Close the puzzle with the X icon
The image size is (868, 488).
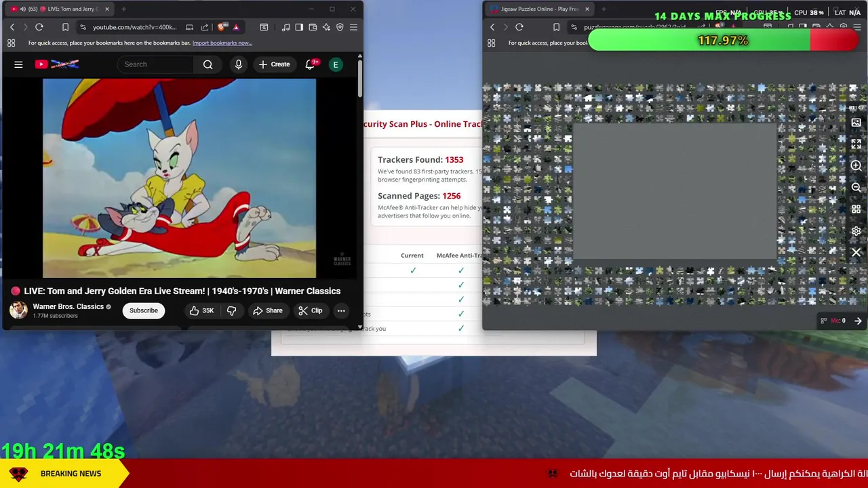[856, 253]
